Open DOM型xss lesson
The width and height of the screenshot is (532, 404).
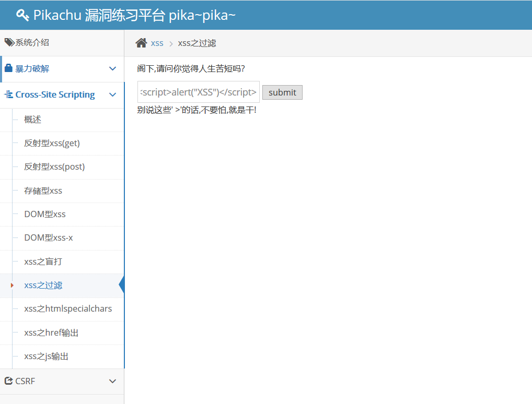(x=45, y=214)
